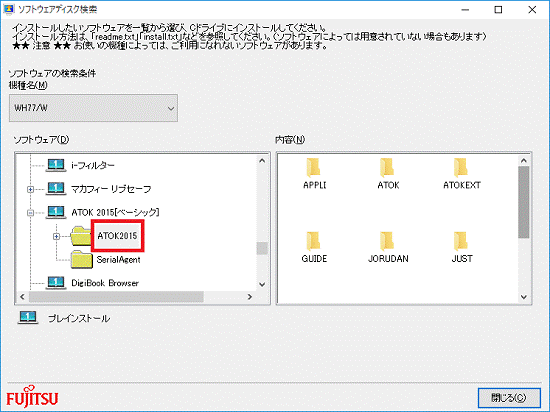Viewport: 550px width, 412px height.
Task: Open the APPLI folder icon
Action: [x=313, y=168]
